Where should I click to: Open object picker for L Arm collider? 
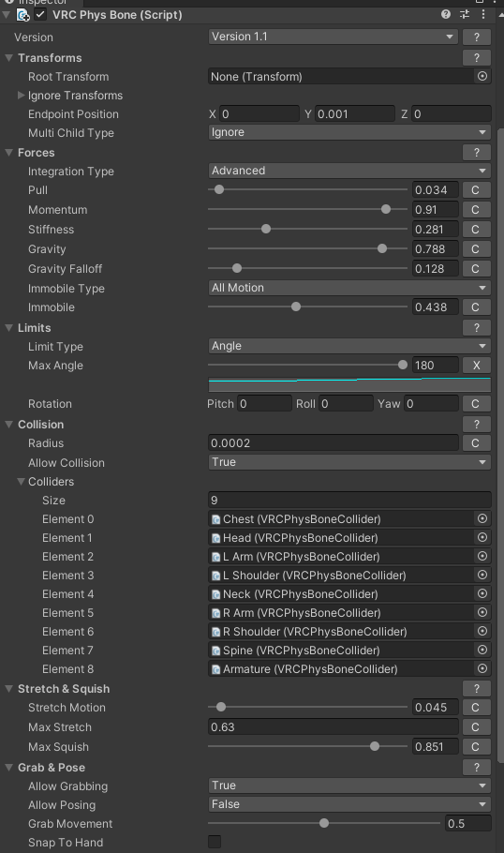coord(482,556)
